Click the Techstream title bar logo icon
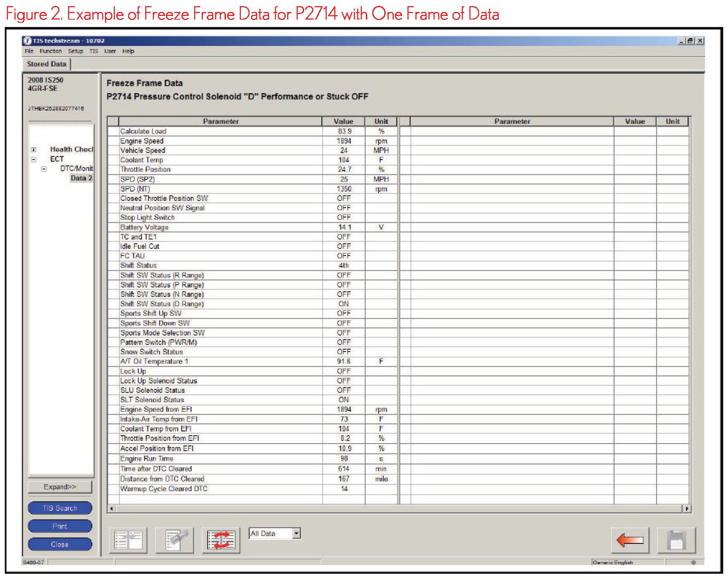The image size is (728, 580). point(27,41)
